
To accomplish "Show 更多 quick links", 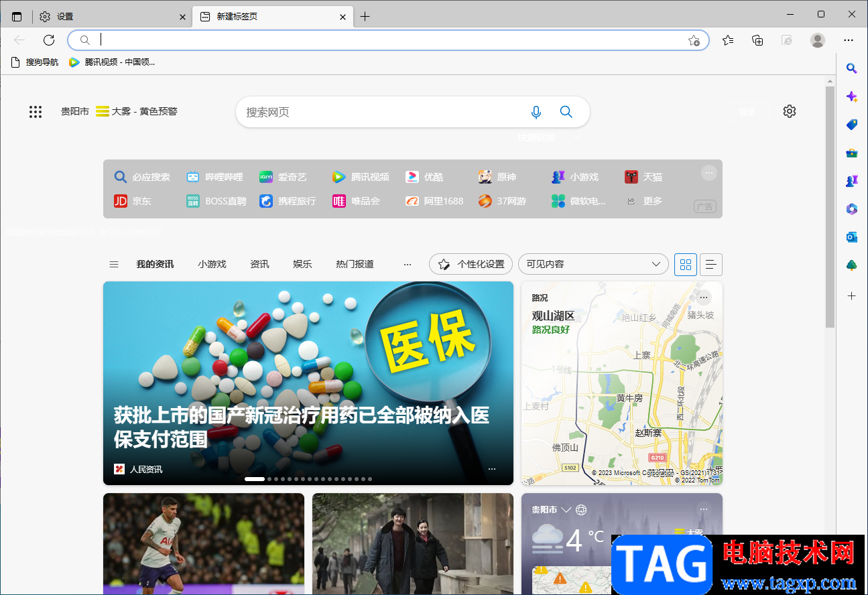I will pos(644,201).
